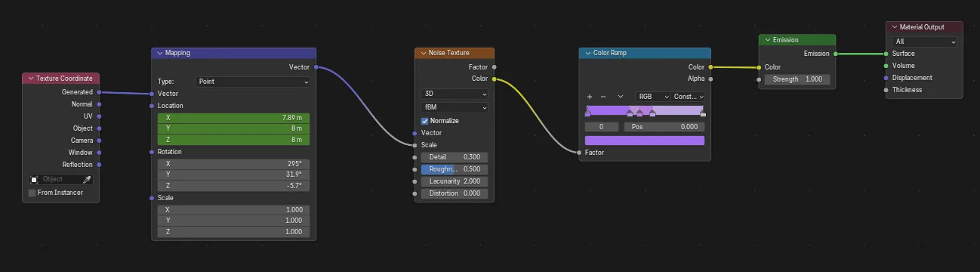
Task: Open the Material Output target dropdown showing All
Action: 924,42
